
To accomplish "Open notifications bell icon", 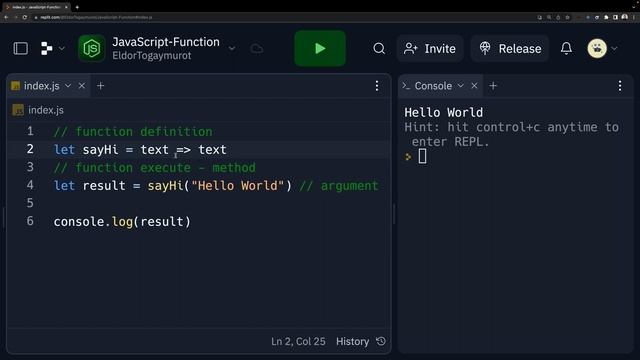I will pyautogui.click(x=566, y=49).
